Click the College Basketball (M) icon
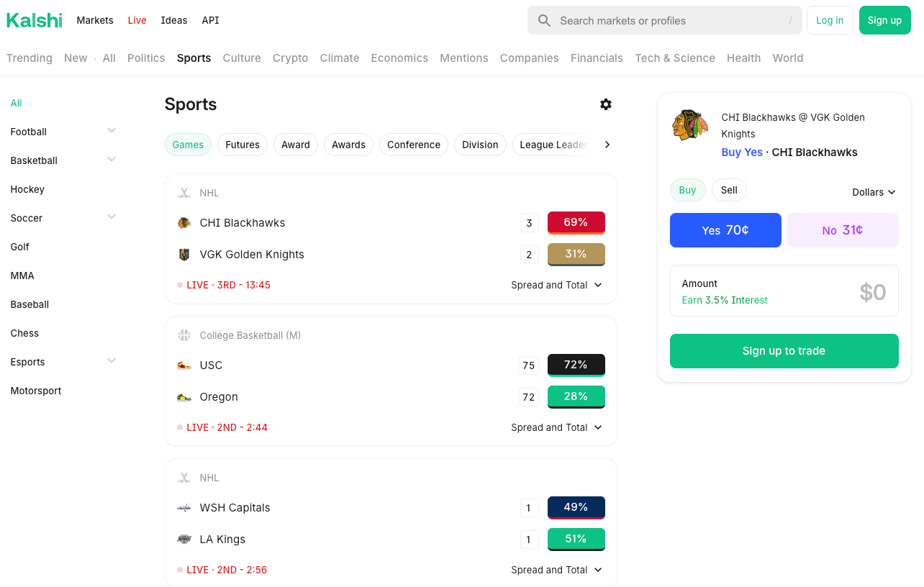924x587 pixels. pyautogui.click(x=184, y=335)
